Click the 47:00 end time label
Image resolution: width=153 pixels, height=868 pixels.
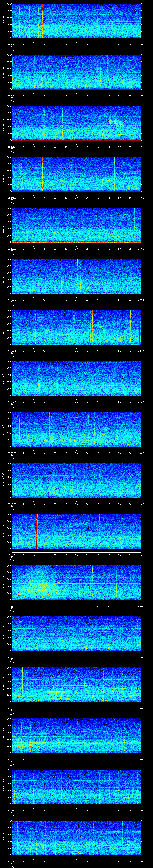pyautogui.click(x=141, y=810)
